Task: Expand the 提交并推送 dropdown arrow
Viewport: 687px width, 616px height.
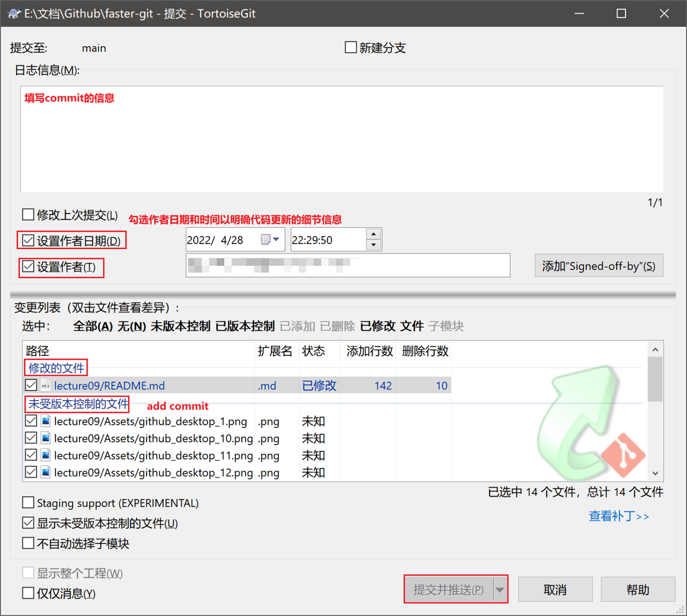Action: (x=500, y=590)
